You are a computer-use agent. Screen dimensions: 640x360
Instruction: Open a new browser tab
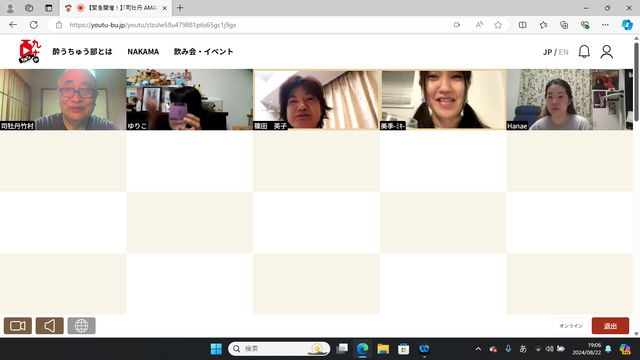click(180, 8)
